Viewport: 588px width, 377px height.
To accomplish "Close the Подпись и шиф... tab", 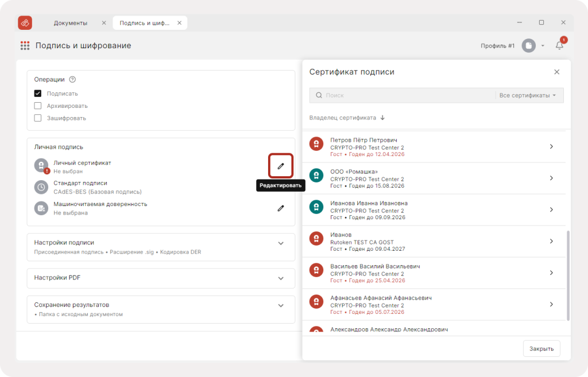I will click(x=179, y=23).
